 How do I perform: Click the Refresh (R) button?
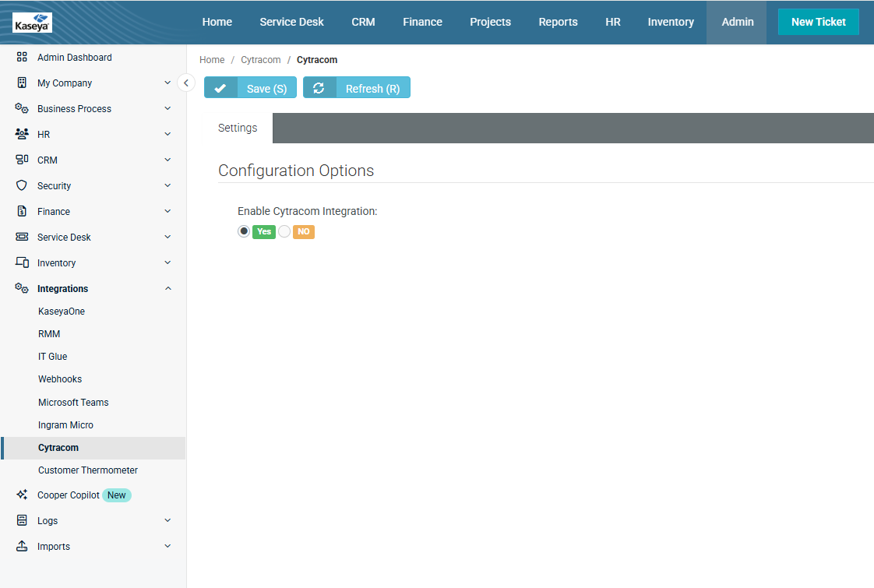click(x=356, y=88)
